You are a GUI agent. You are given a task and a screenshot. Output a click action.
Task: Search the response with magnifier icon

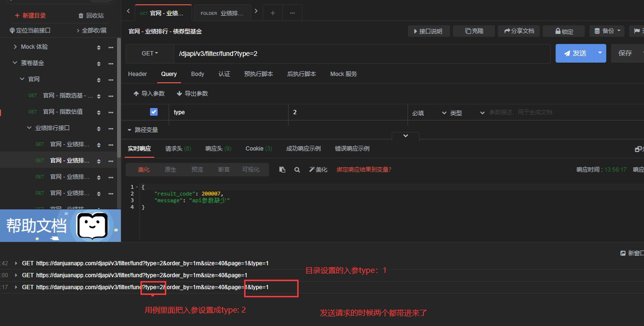[x=297, y=170]
